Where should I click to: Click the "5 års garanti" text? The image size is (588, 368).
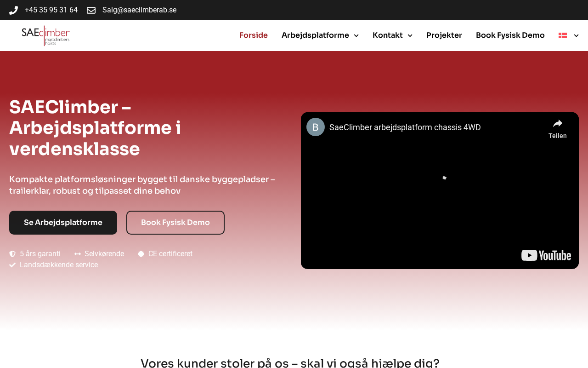[40, 254]
